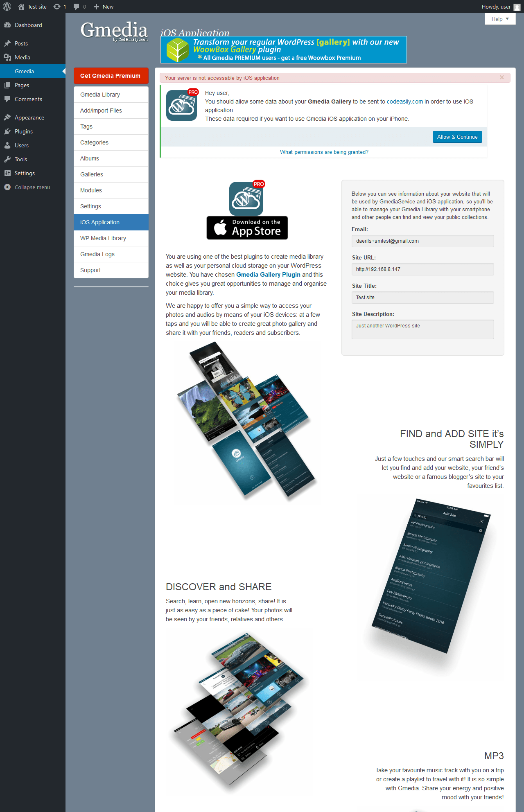Open the Galleries menu item
524x812 pixels.
tap(111, 174)
